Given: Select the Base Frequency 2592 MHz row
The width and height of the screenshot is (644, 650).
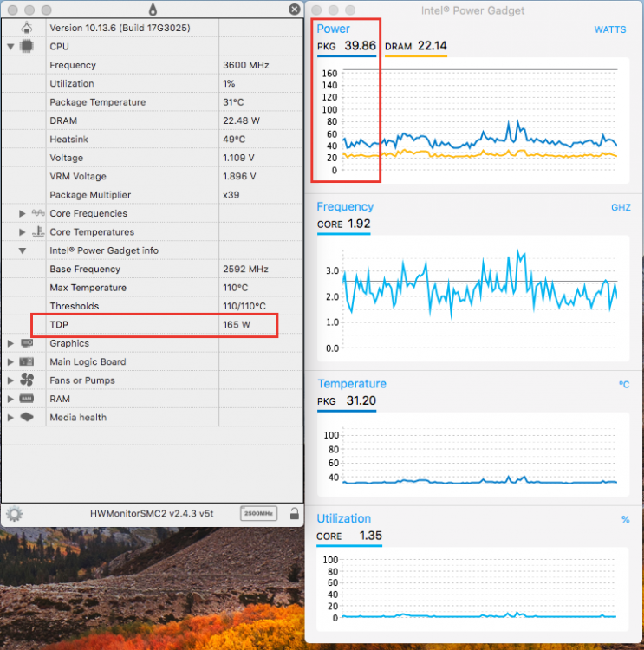Looking at the screenshot, I should pos(153,269).
